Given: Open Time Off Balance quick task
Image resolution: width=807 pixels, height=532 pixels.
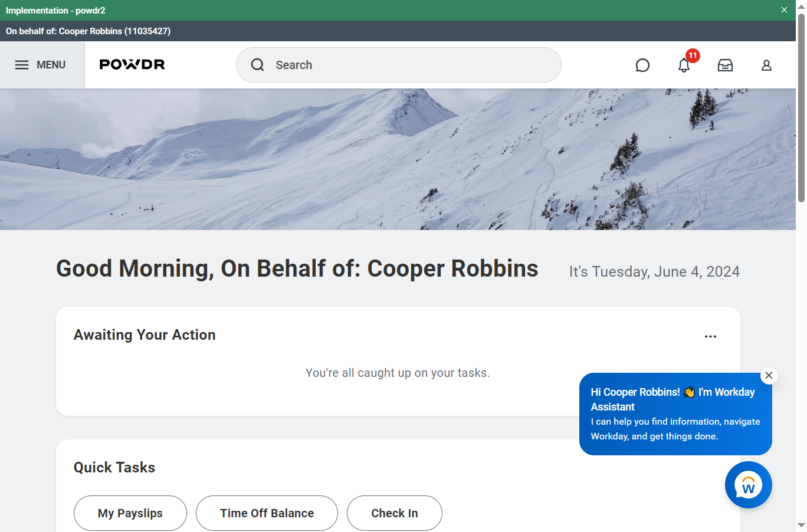Looking at the screenshot, I should [267, 513].
